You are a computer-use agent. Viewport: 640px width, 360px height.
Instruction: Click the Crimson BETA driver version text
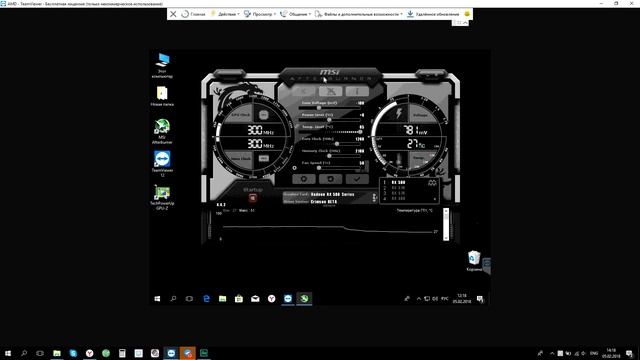[x=324, y=202]
